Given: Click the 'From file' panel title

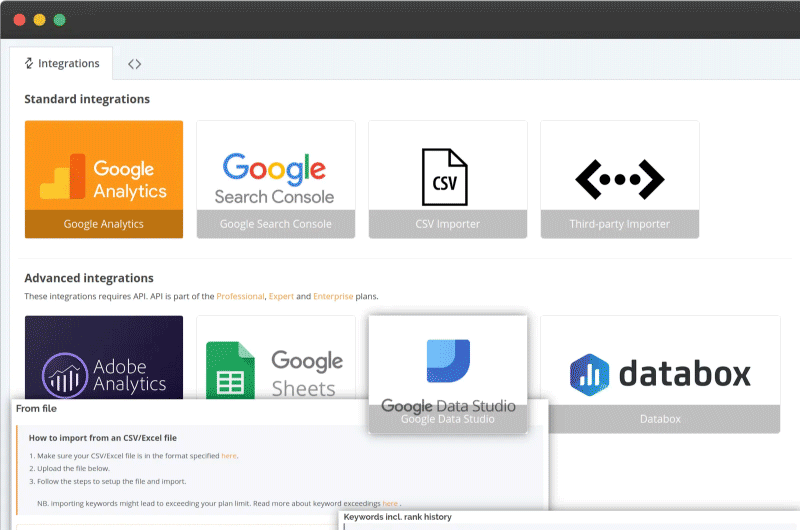Looking at the screenshot, I should click(36, 409).
